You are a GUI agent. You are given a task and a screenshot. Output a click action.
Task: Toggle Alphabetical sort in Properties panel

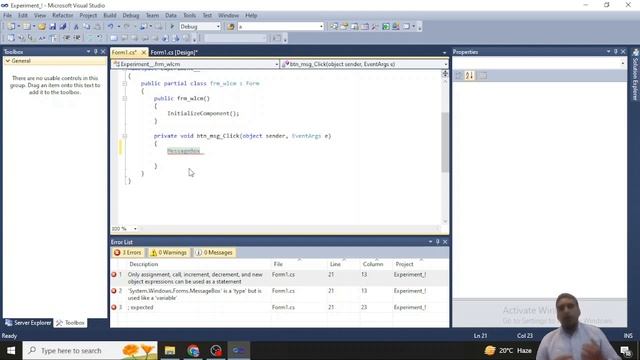click(x=469, y=76)
